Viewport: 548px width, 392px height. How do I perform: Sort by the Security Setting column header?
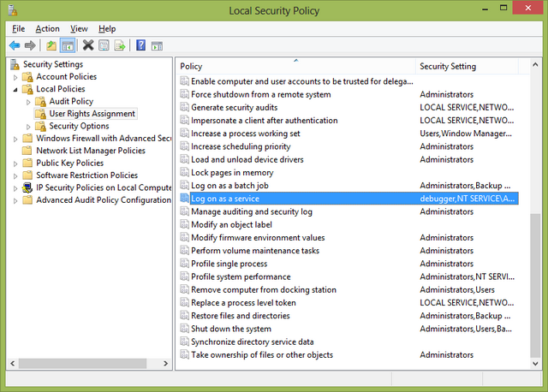coord(467,66)
